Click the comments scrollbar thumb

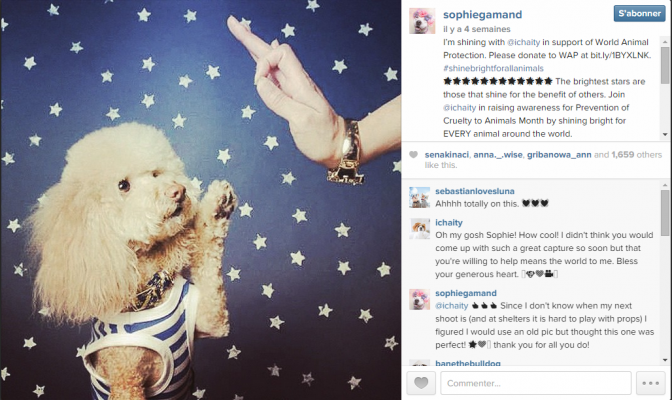coord(665,212)
